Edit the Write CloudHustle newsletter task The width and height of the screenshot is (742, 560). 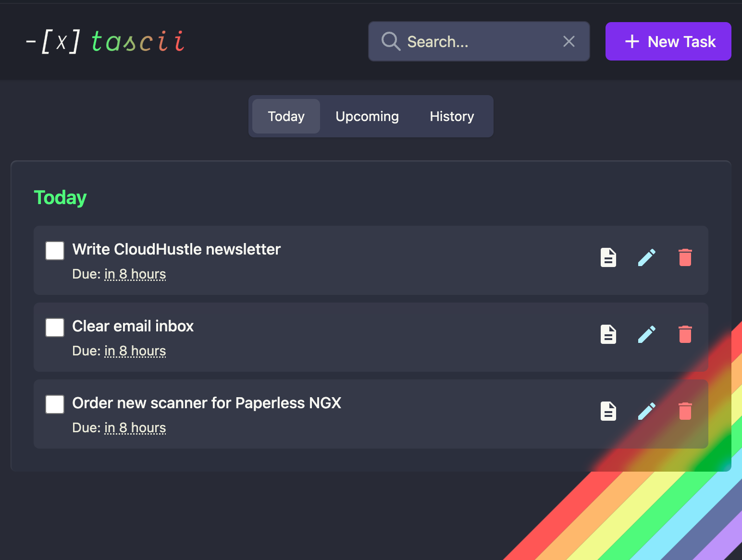coord(647,257)
